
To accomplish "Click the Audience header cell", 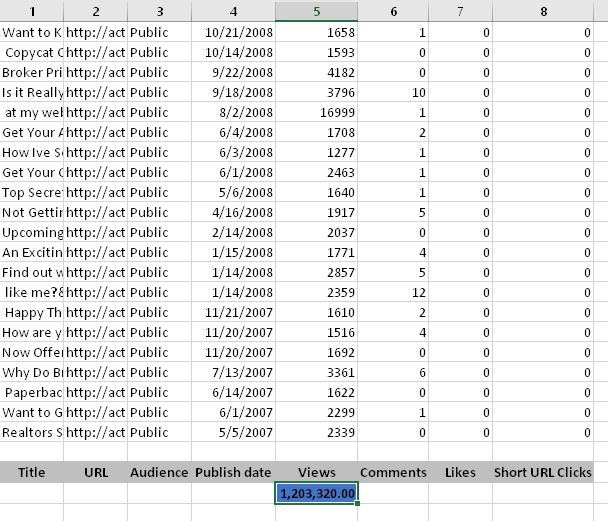I will coord(159,472).
